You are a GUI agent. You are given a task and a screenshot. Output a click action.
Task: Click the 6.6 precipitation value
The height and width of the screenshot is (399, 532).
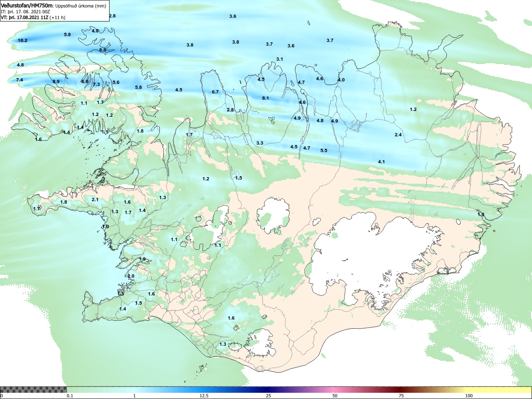tap(85, 81)
